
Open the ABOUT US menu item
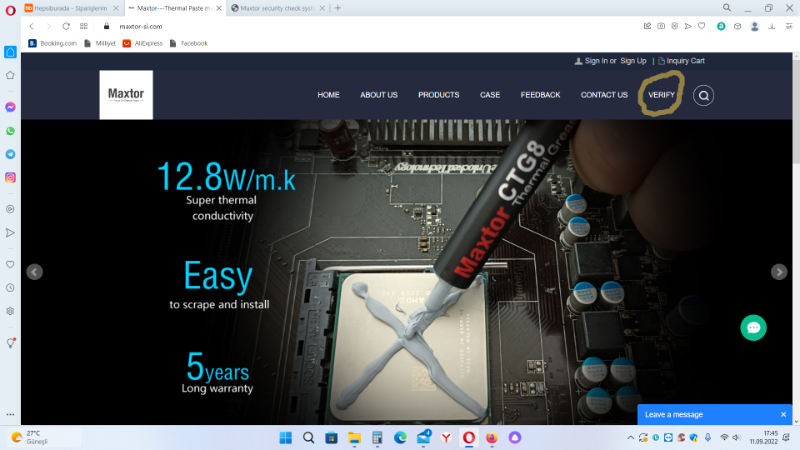click(379, 95)
